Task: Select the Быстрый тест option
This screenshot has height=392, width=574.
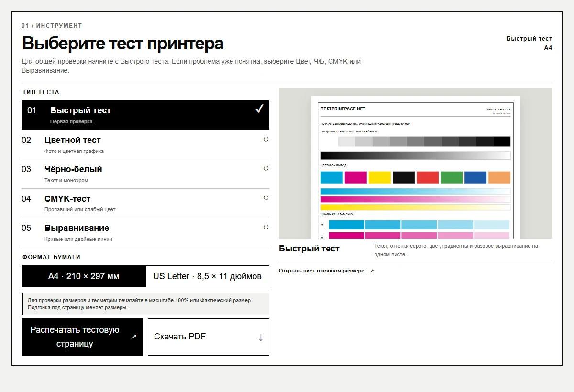Action: pyautogui.click(x=145, y=115)
